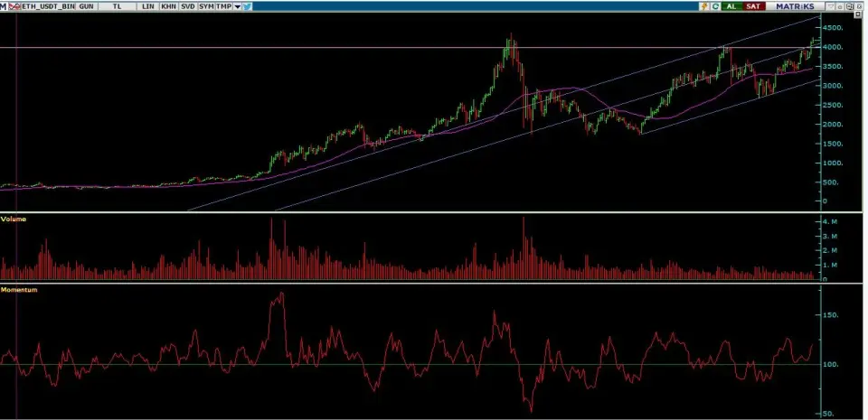This screenshot has height=420, width=868.
Task: Expand the down arrow next to TMP
Action: [237, 5]
